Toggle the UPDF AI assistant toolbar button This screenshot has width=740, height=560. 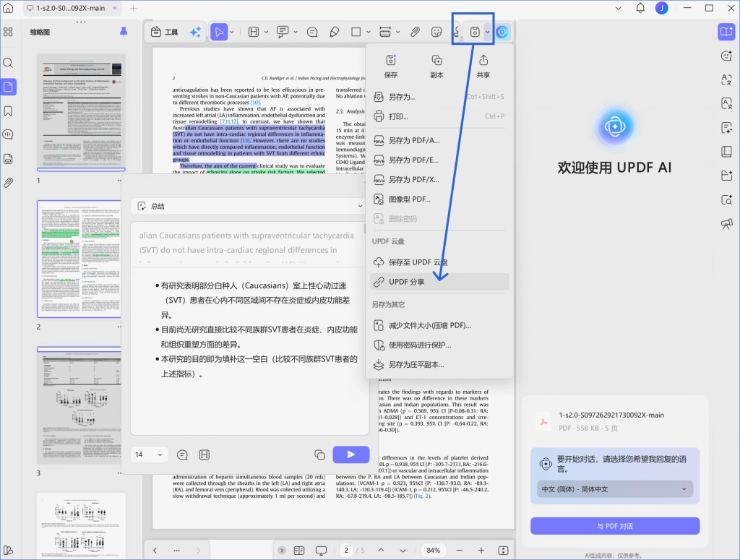coord(502,32)
